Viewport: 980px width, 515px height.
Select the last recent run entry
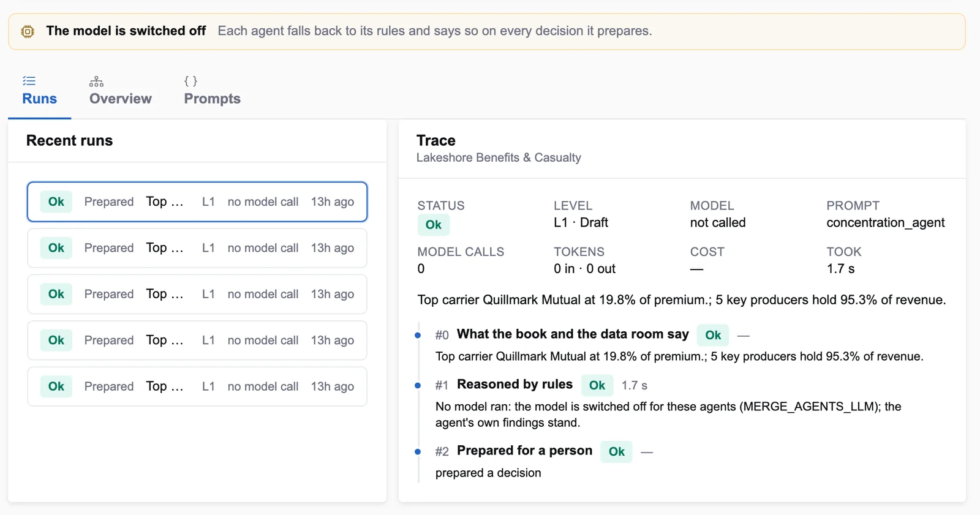(197, 386)
